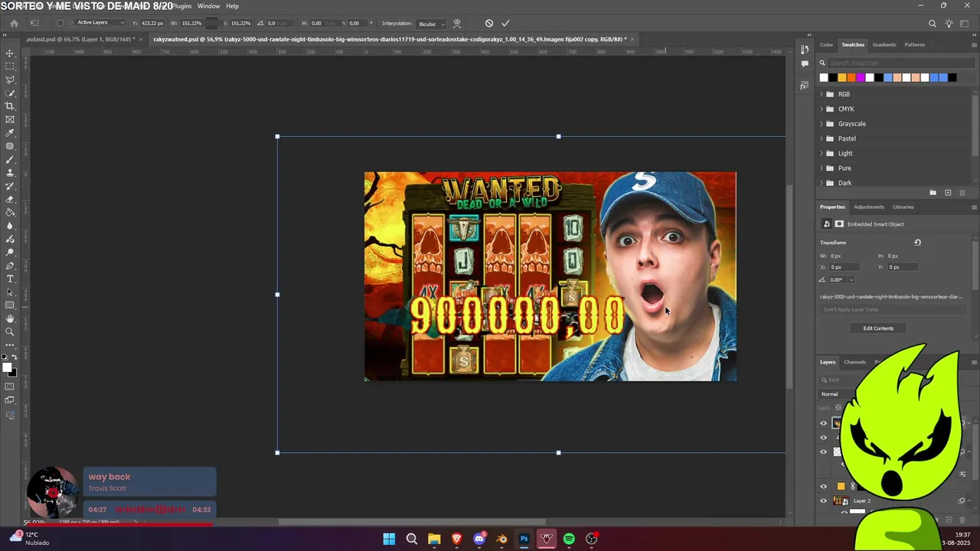980x551 pixels.
Task: Select the Brush tool
Action: tap(10, 159)
